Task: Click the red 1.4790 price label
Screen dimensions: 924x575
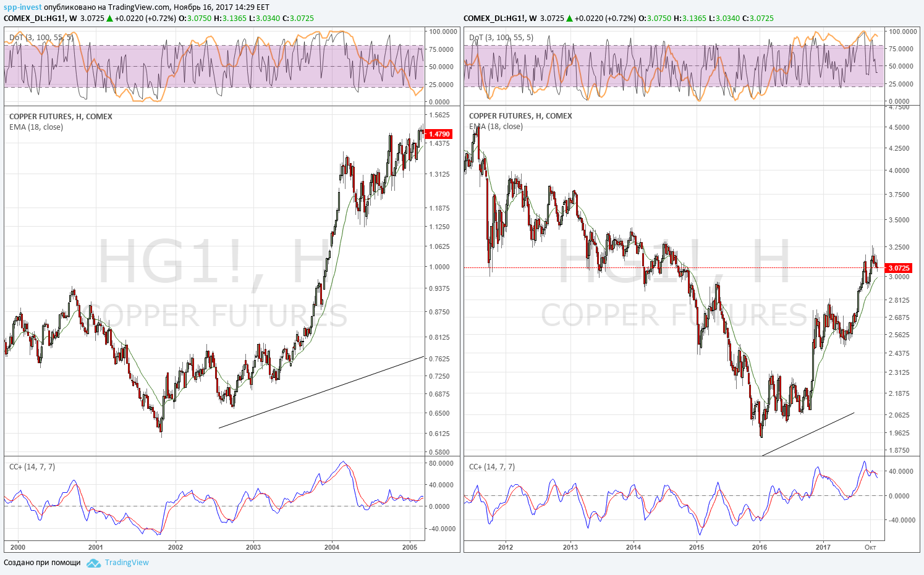Action: coord(439,134)
